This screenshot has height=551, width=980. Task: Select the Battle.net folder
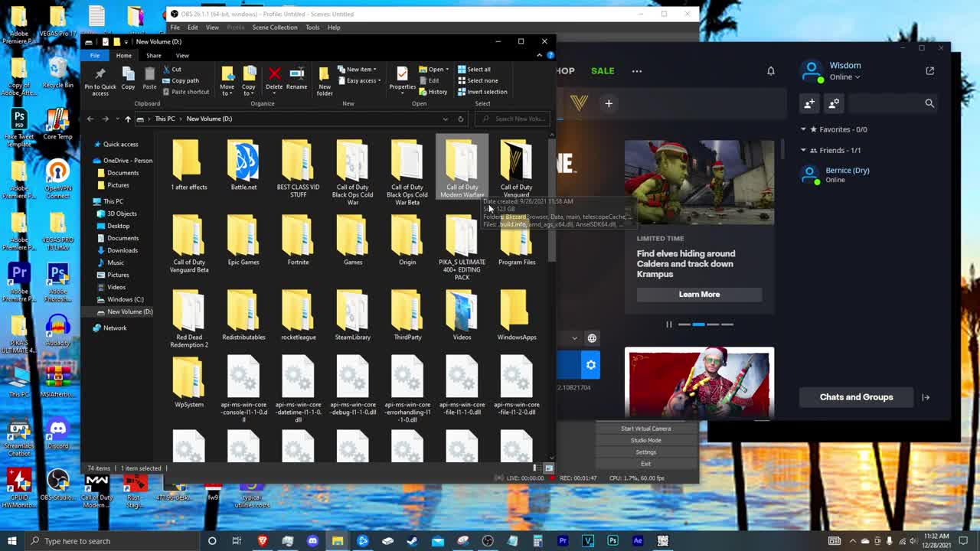pos(243,165)
